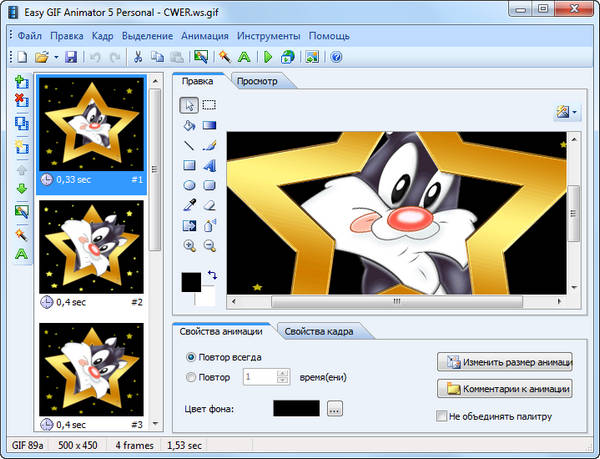Expand the Open file dropdown arrow
The width and height of the screenshot is (600, 459).
56,58
